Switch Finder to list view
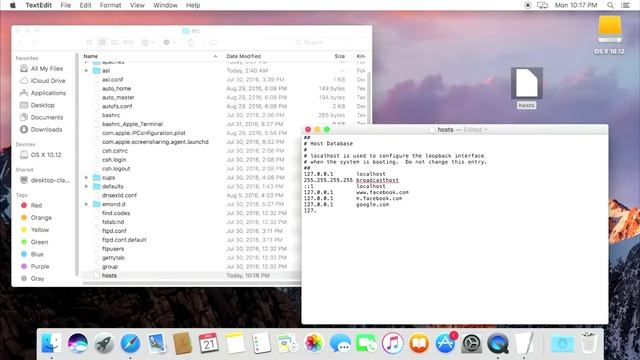This screenshot has width=640, height=360. click(102, 42)
